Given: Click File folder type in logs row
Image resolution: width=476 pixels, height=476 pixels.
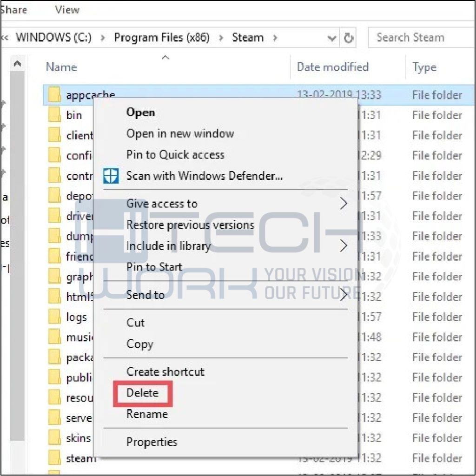Looking at the screenshot, I should 437,317.
